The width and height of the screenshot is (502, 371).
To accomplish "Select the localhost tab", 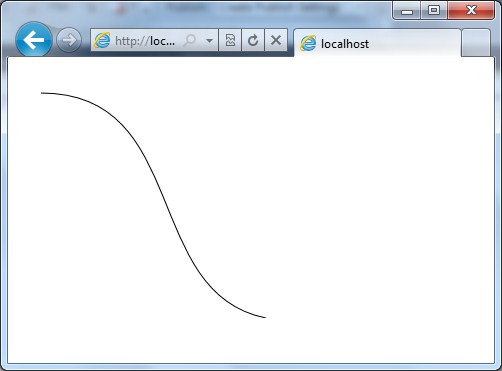I will (377, 43).
